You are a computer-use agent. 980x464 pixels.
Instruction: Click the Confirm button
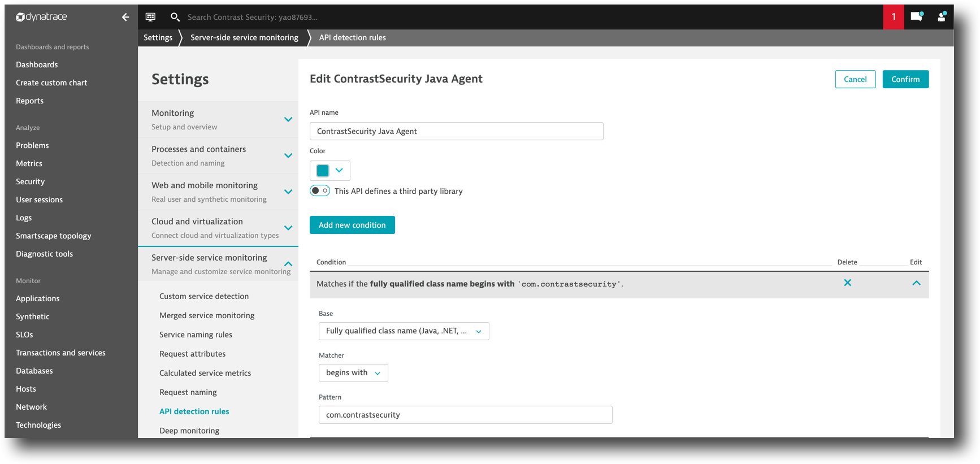click(905, 79)
